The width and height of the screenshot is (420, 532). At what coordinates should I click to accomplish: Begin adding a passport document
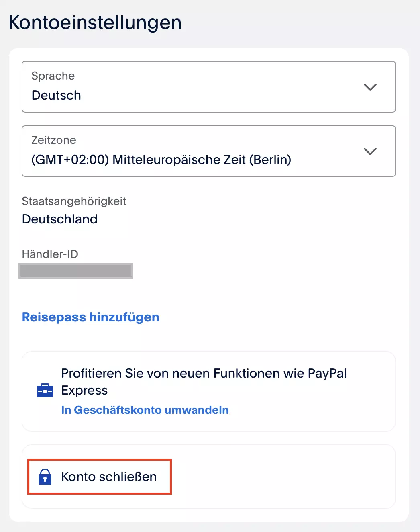pos(90,317)
